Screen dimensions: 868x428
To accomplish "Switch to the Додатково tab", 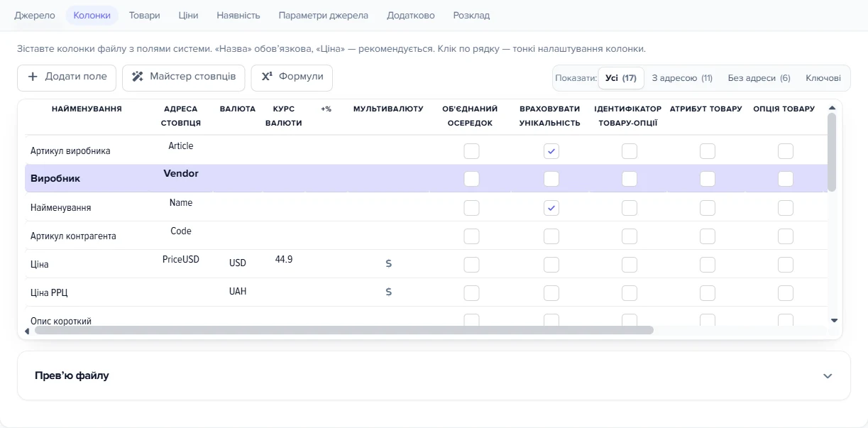I will point(411,15).
